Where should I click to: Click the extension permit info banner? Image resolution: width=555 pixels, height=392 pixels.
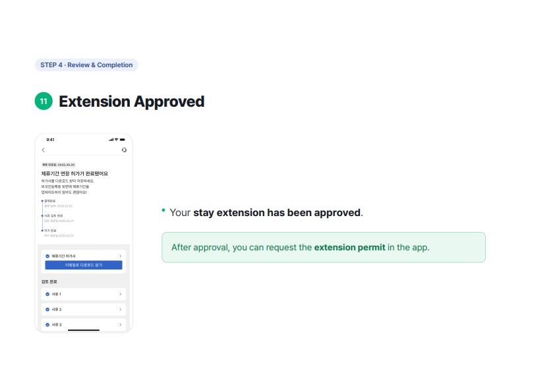pos(324,247)
